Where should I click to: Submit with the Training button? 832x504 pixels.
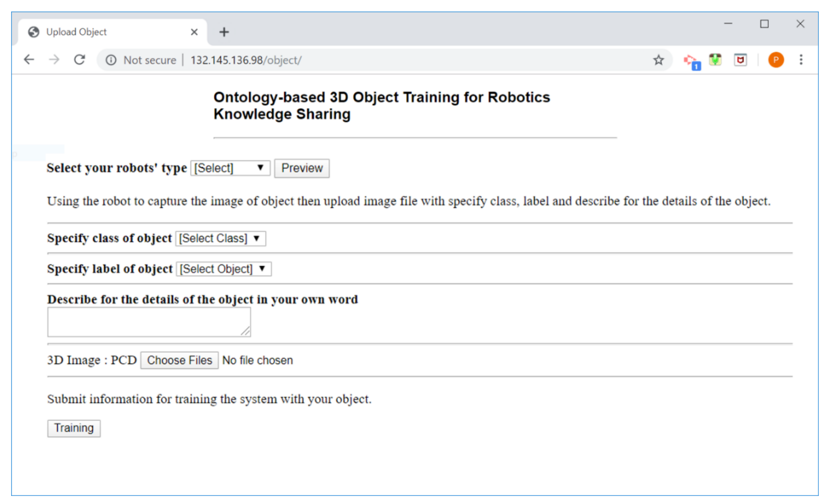(74, 428)
